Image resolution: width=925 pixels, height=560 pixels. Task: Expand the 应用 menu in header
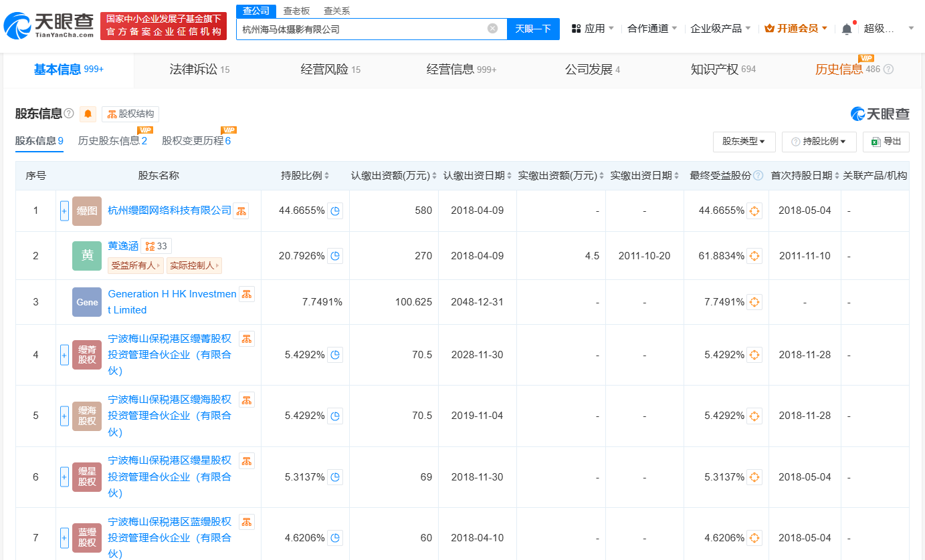pos(593,29)
